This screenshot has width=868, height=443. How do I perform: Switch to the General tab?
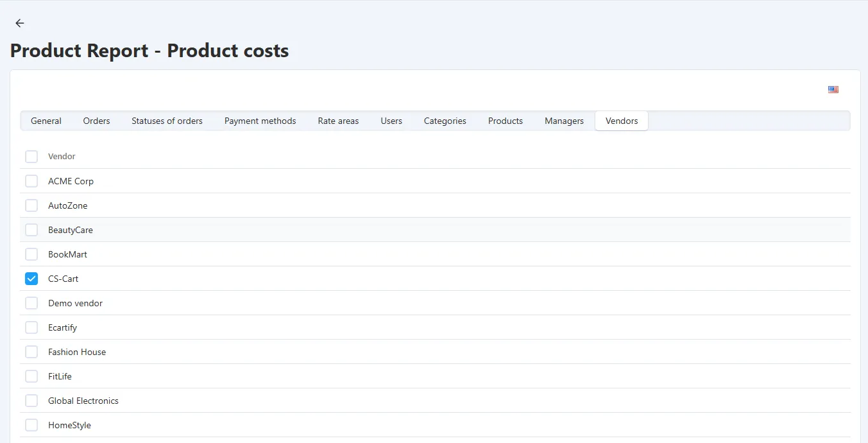click(46, 121)
